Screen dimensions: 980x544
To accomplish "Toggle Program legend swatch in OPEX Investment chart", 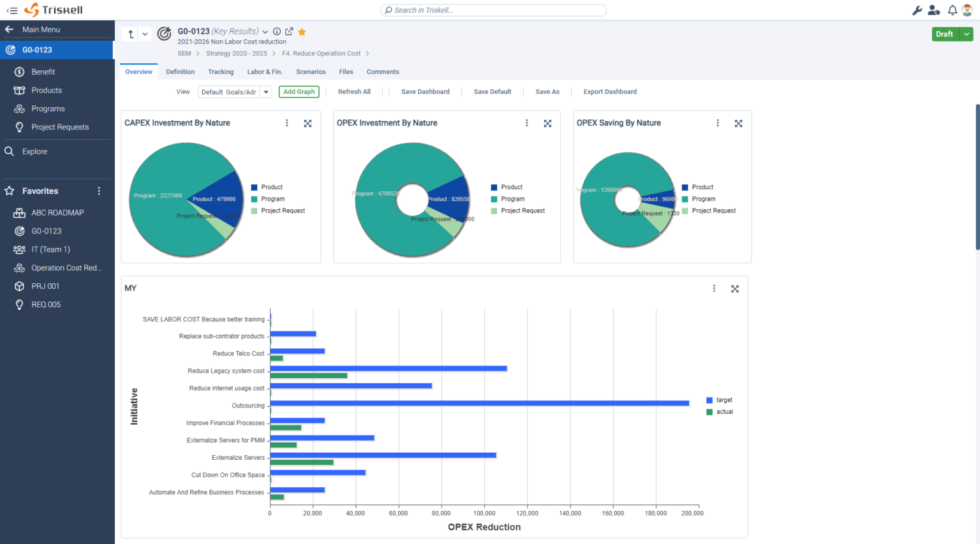I will (x=494, y=199).
